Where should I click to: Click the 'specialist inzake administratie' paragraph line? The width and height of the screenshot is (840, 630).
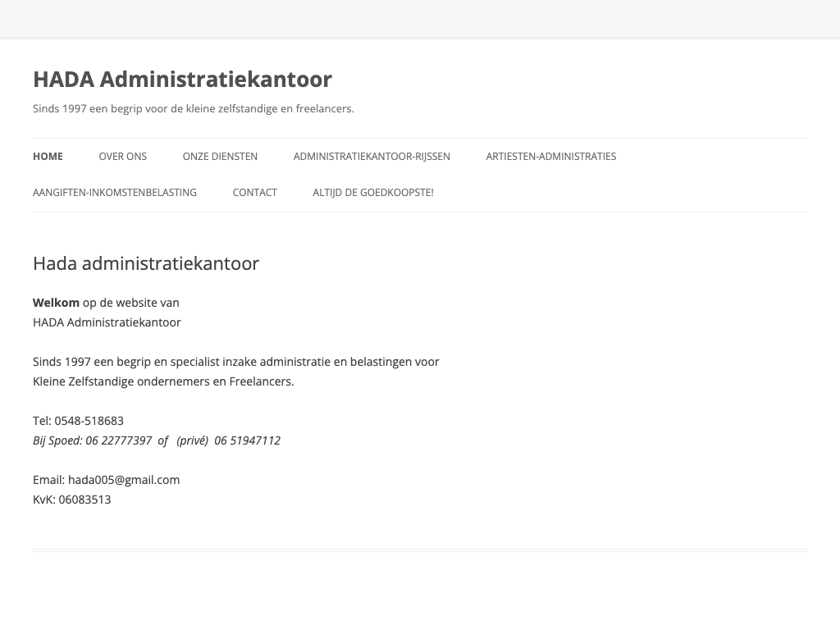pyautogui.click(x=236, y=362)
